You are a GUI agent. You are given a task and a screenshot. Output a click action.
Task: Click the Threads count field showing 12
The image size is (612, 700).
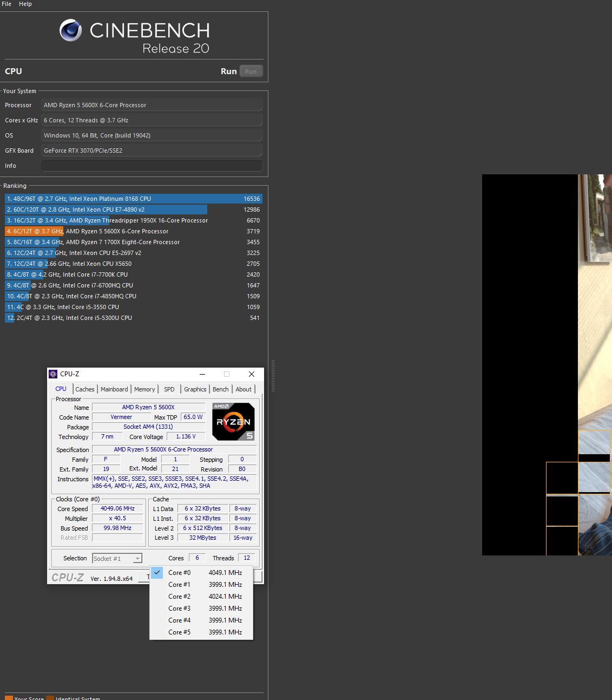click(247, 558)
